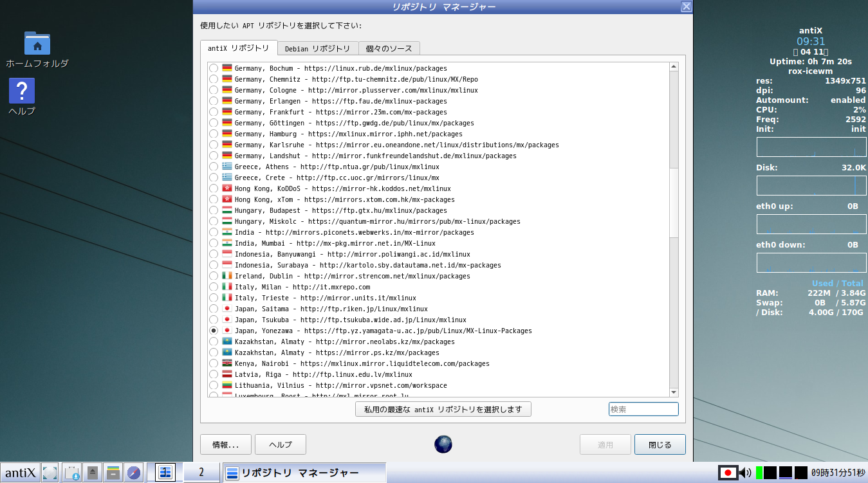Image resolution: width=868 pixels, height=483 pixels.
Task: Select Japan, Saitama radio button
Action: pyautogui.click(x=214, y=309)
